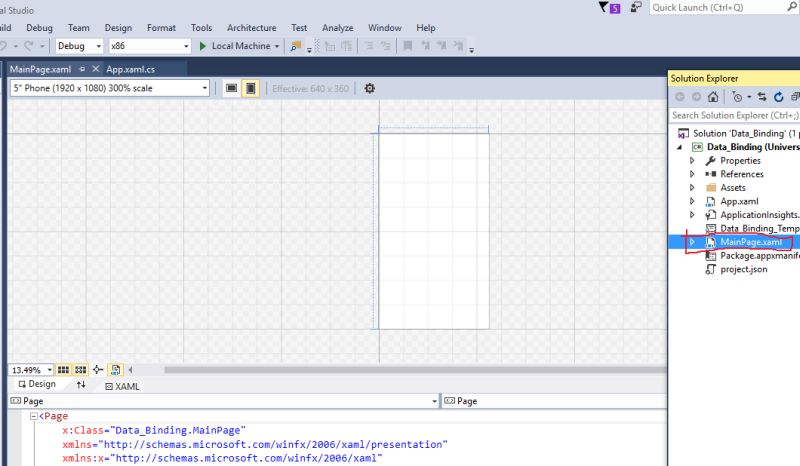Select project.json in Solution Explorer

pos(743,269)
